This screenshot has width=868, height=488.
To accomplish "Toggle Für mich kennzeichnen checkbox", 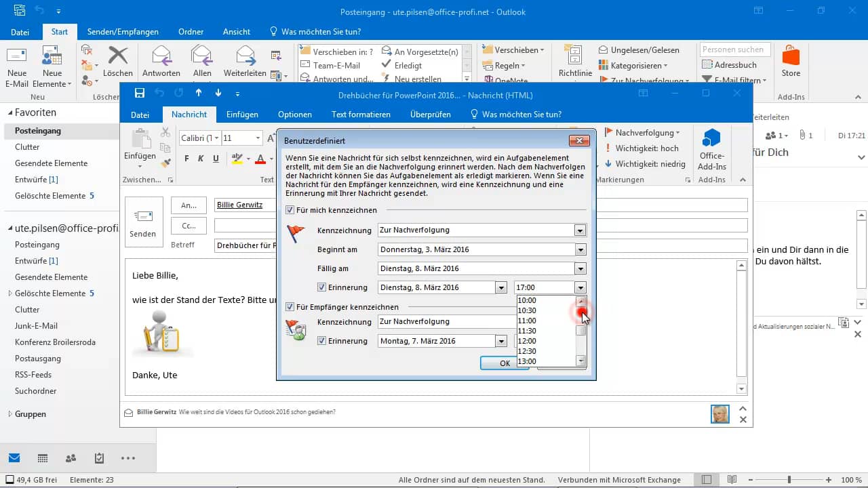I will [290, 210].
